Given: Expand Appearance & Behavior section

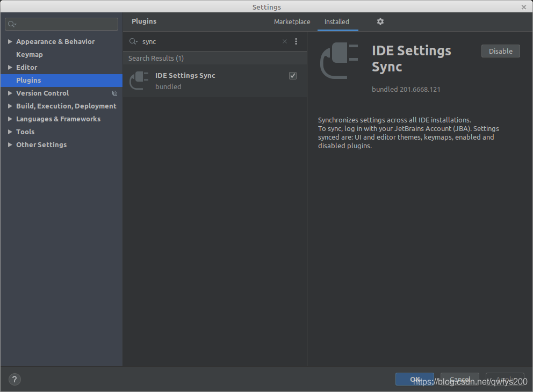Looking at the screenshot, I should [x=10, y=41].
